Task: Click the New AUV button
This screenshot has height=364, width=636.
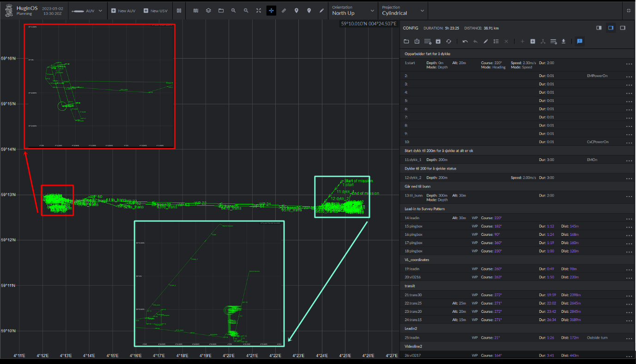Action: [123, 10]
